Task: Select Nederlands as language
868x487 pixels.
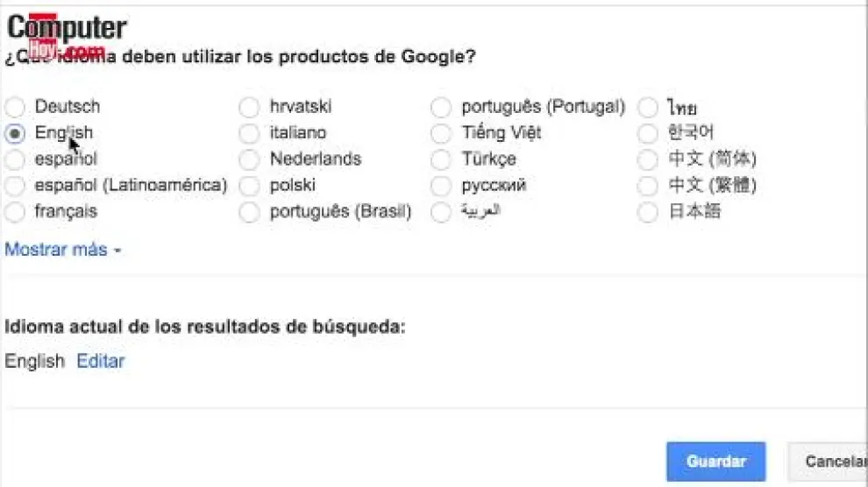Action: pos(250,159)
